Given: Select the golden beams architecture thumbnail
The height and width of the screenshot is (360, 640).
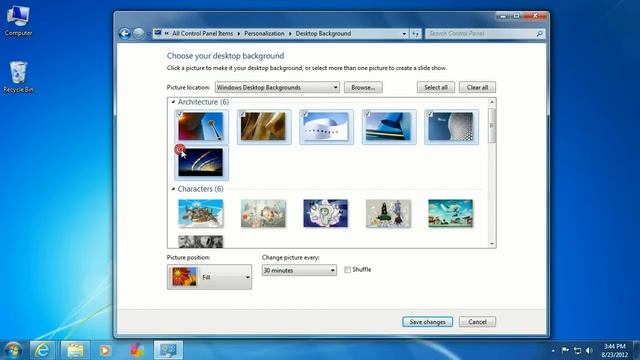Looking at the screenshot, I should click(x=263, y=127).
